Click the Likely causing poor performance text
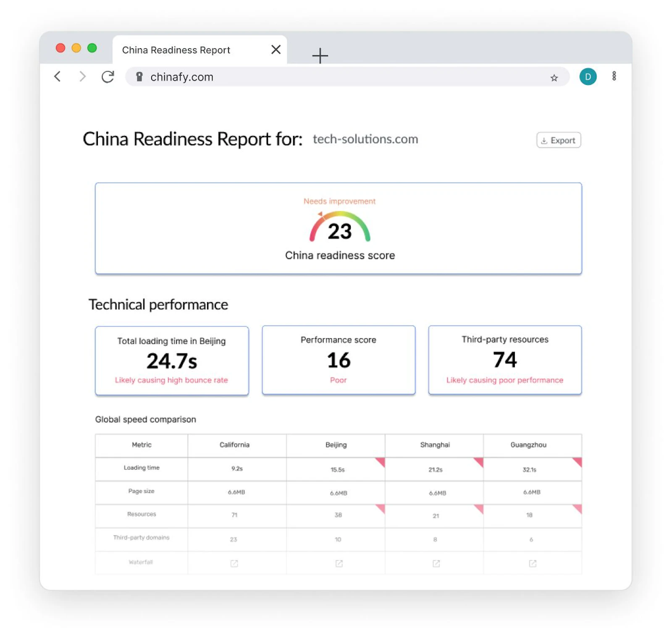This screenshot has width=672, height=638. [505, 380]
